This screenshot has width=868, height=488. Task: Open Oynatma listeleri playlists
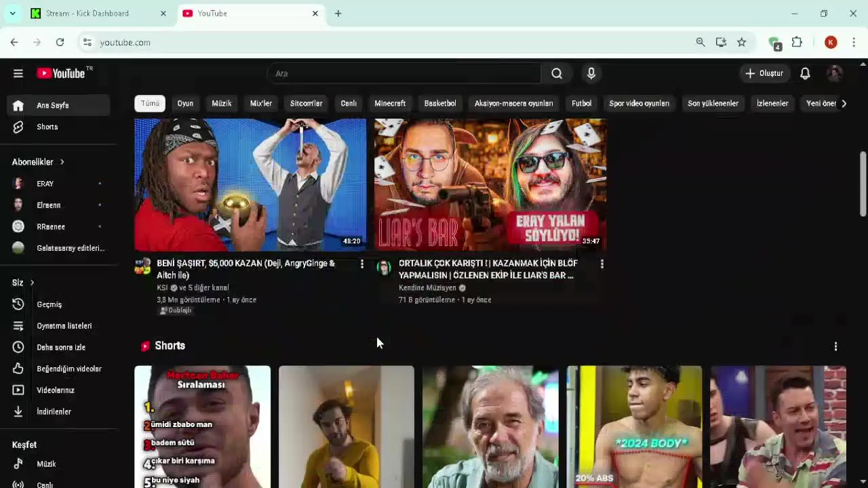coord(58,326)
